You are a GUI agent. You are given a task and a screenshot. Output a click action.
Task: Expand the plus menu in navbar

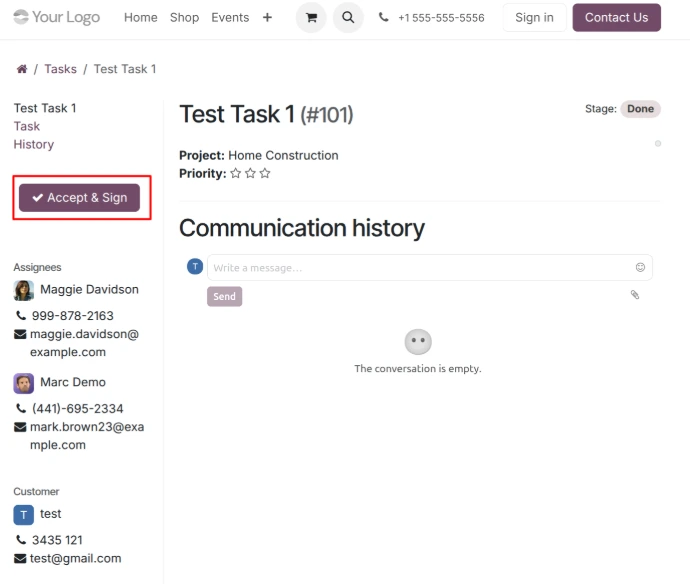coord(267,17)
